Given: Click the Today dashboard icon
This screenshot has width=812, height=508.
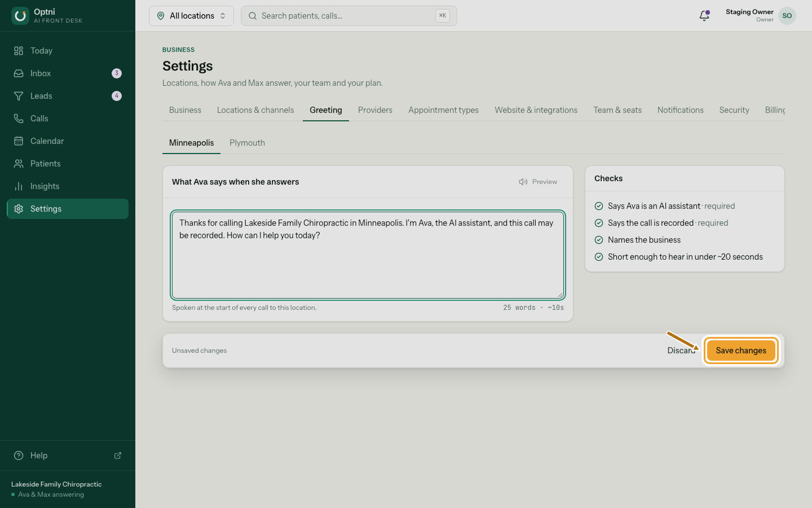Looking at the screenshot, I should pos(19,51).
